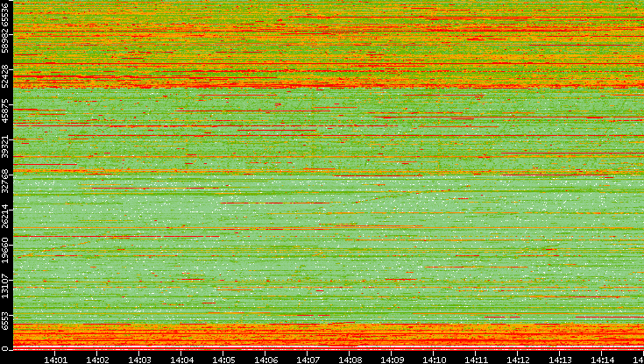Screen dimensions: 644x364
Task: Select the 58982 vertical axis label
Action: [x=4, y=40]
